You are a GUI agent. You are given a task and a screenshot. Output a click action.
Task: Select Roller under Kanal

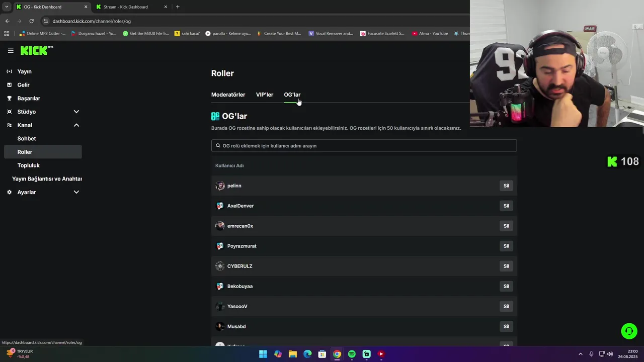43,152
